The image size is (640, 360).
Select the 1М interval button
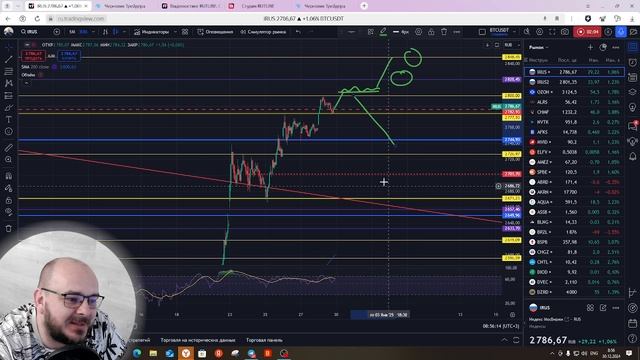[x=72, y=32]
